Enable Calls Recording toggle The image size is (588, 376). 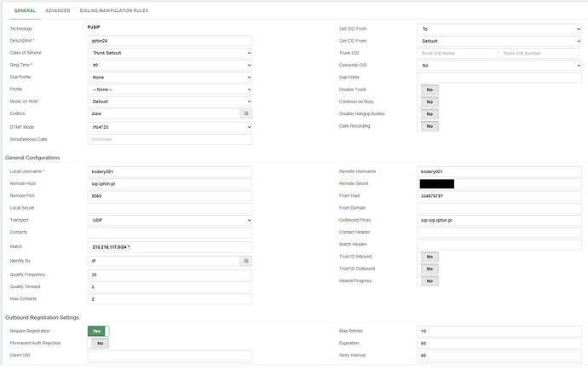click(429, 126)
